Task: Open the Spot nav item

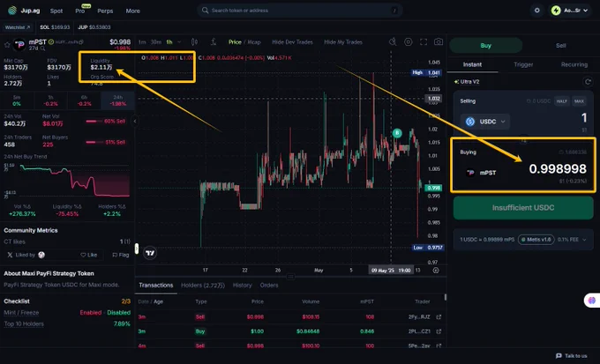Action: tap(56, 11)
